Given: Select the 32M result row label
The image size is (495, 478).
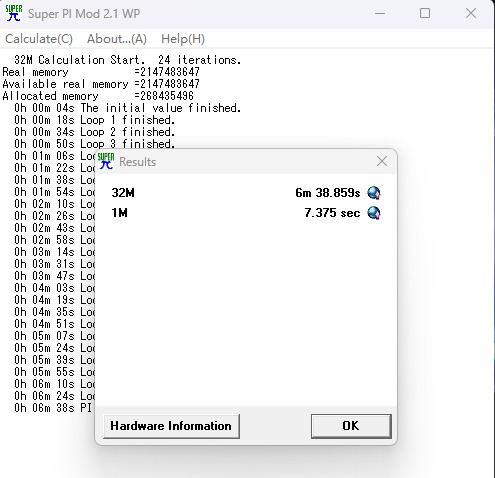Looking at the screenshot, I should pos(123,193).
